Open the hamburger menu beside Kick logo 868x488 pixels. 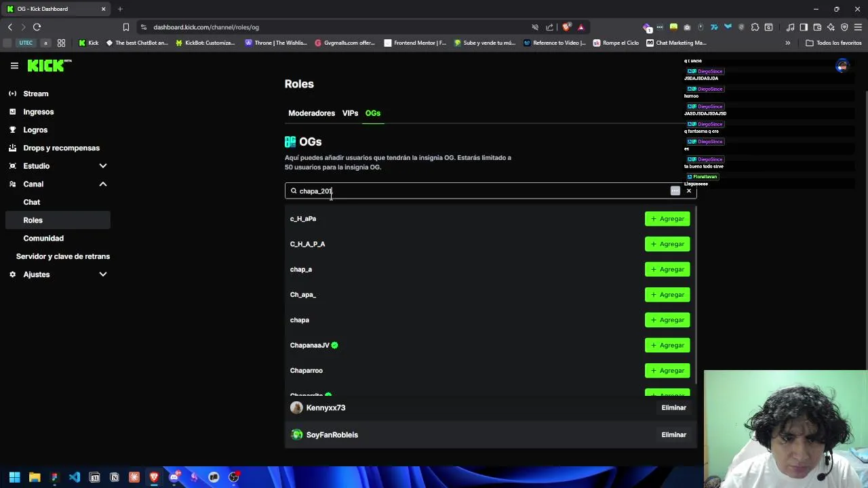pos(14,66)
